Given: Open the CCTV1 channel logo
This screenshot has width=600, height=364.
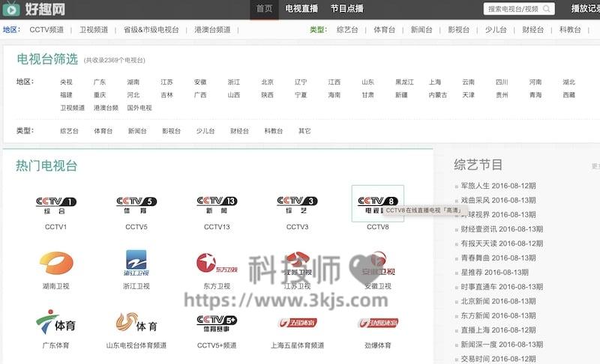Looking at the screenshot, I should pos(55,205).
